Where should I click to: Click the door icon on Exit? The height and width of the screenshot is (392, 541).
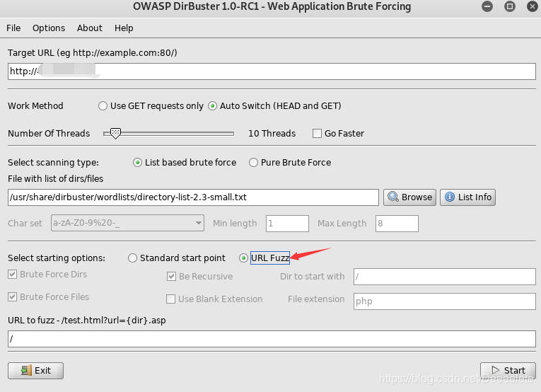26,371
